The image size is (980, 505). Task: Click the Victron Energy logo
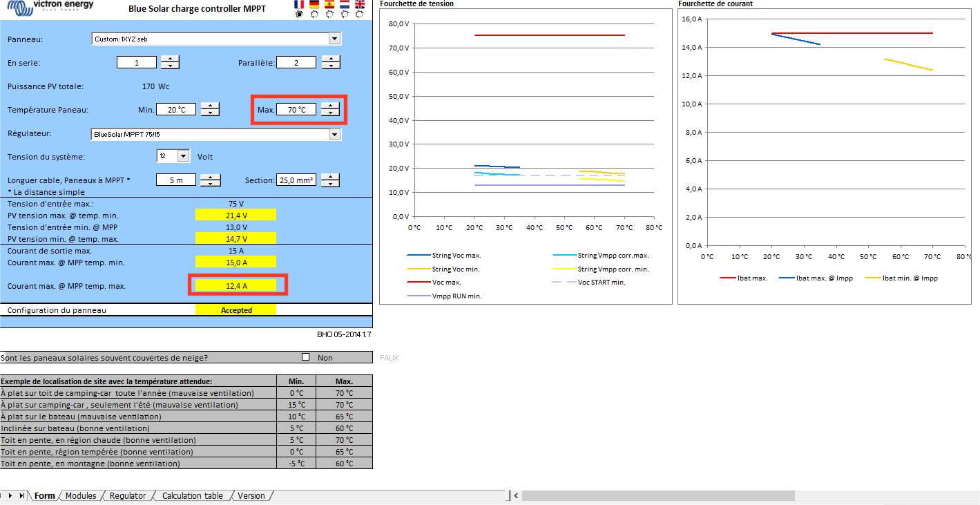pyautogui.click(x=48, y=8)
